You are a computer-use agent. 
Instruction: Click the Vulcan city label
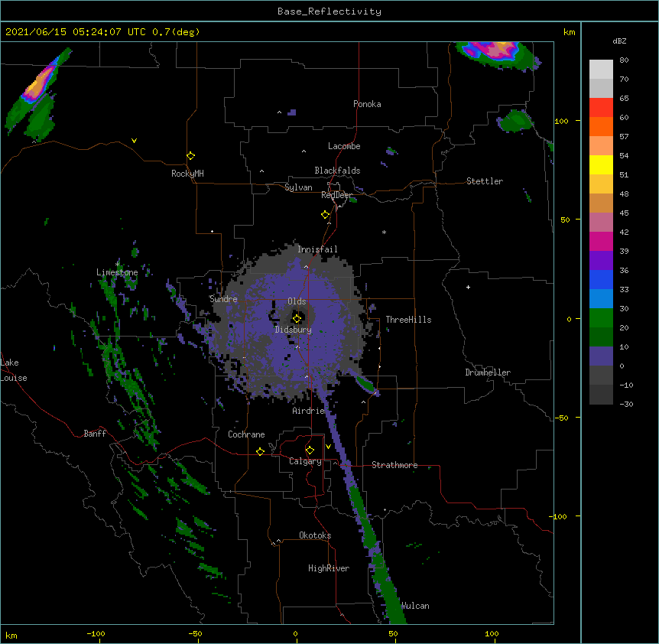pos(415,606)
